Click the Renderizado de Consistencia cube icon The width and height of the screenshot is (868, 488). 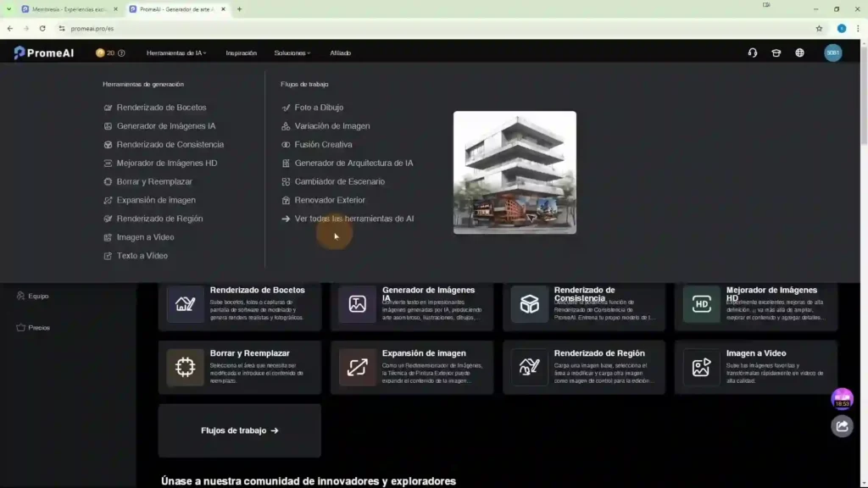pyautogui.click(x=529, y=304)
